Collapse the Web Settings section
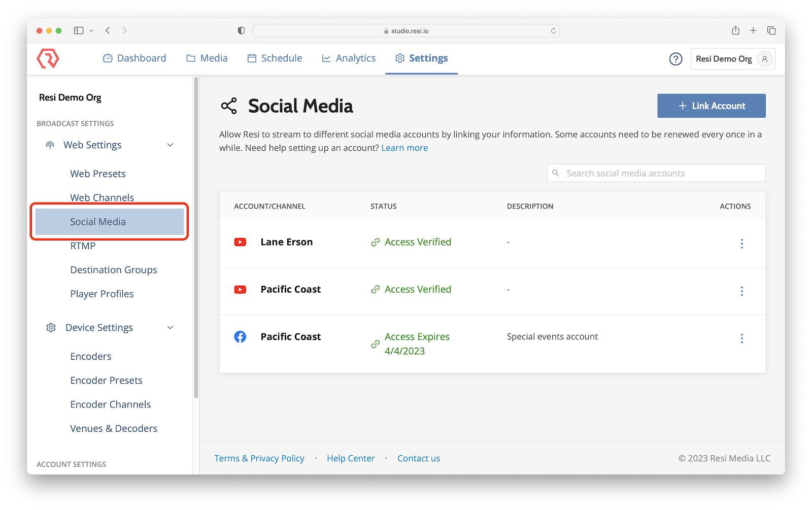Screen dimensions: 812x510 coord(170,145)
